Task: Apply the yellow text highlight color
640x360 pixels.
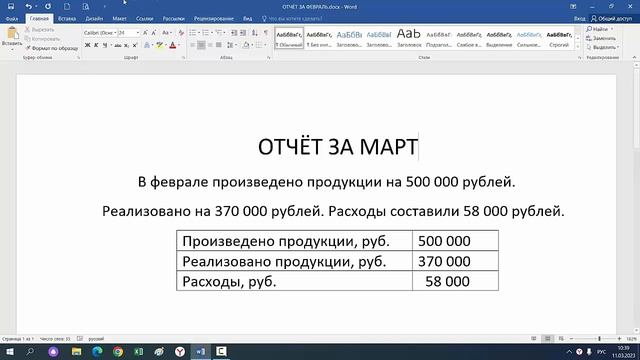Action: (160, 45)
